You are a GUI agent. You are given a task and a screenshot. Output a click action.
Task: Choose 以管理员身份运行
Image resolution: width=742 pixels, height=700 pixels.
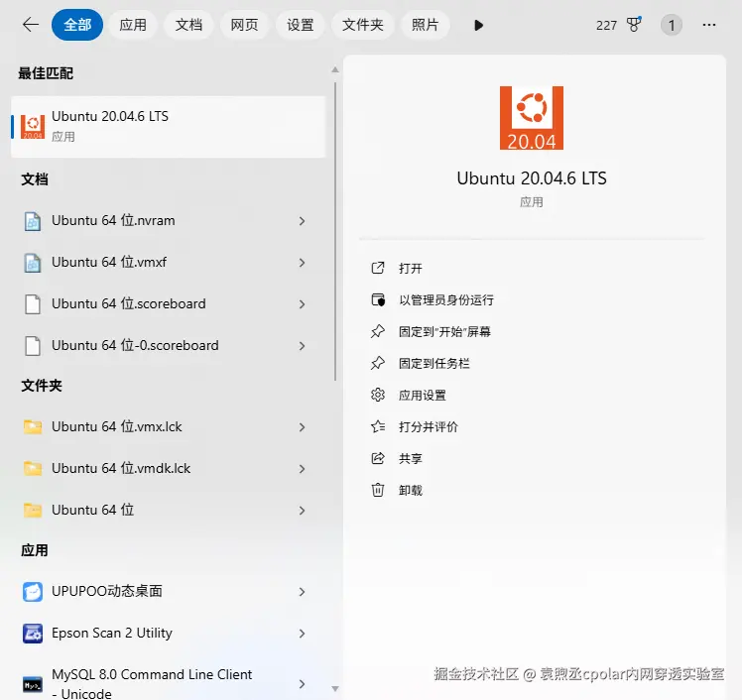coord(446,299)
